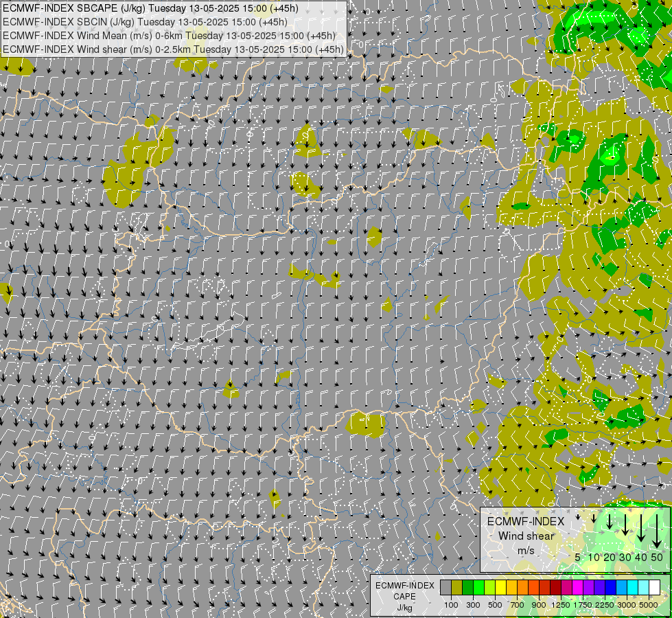Click the gray swatch in the CAPE legend

(x=445, y=588)
